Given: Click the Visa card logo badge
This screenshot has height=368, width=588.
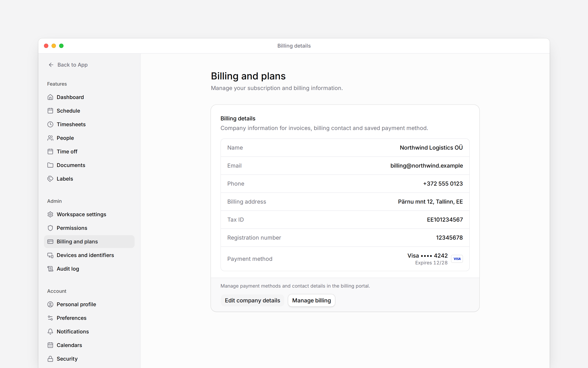Looking at the screenshot, I should point(457,259).
